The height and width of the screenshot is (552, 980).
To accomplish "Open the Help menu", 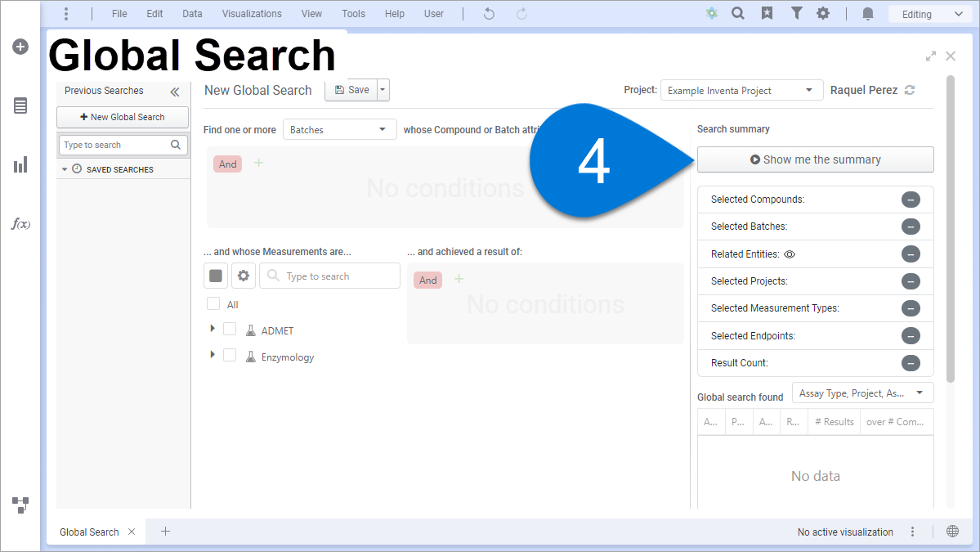I will coord(395,14).
